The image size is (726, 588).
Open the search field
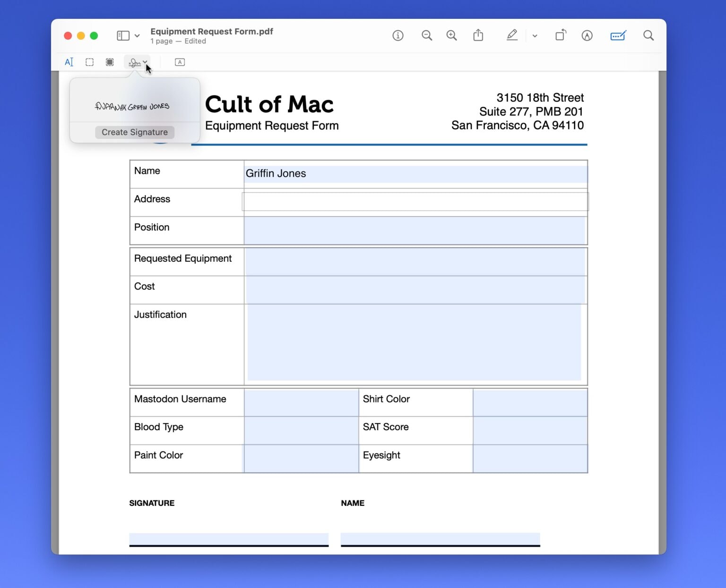tap(648, 35)
